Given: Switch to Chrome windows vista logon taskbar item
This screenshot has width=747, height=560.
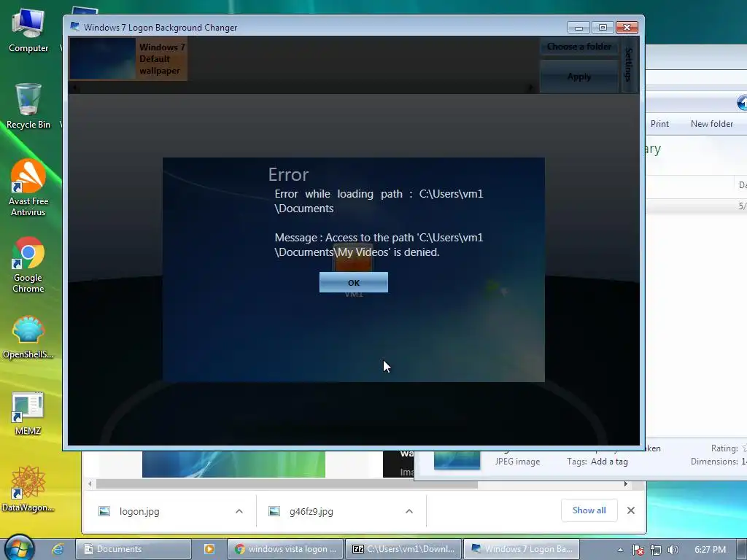Looking at the screenshot, I should tap(285, 549).
